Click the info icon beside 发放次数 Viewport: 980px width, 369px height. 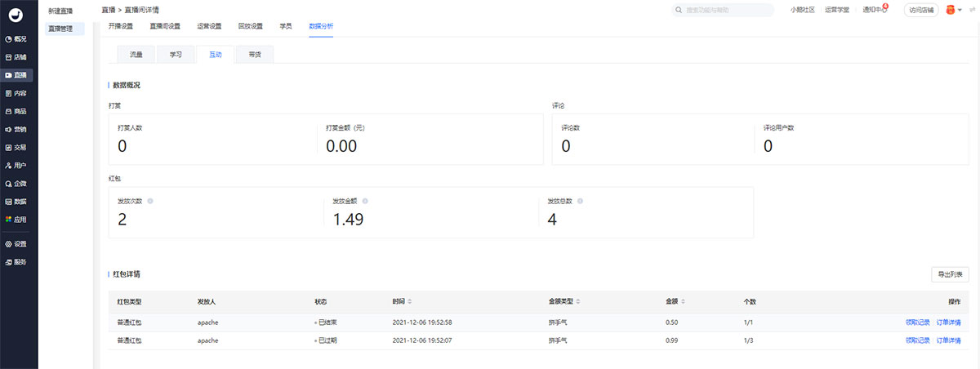[149, 201]
